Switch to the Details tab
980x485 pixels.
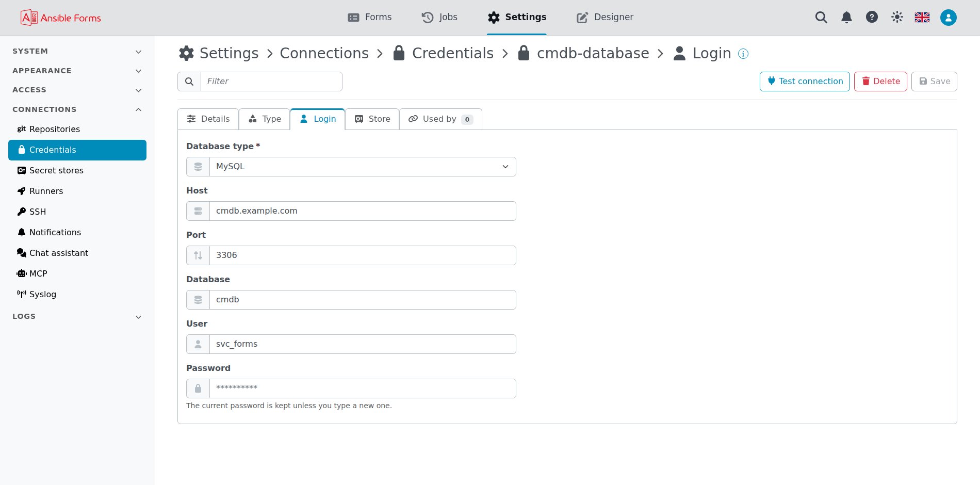tap(208, 119)
